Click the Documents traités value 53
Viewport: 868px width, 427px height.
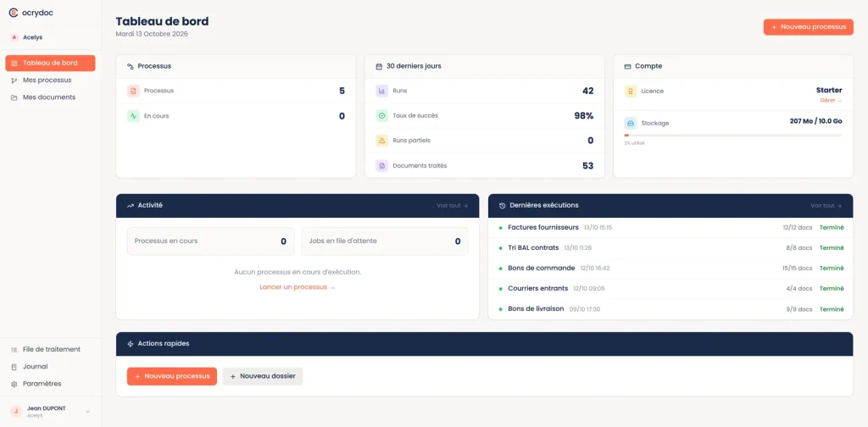tap(588, 166)
